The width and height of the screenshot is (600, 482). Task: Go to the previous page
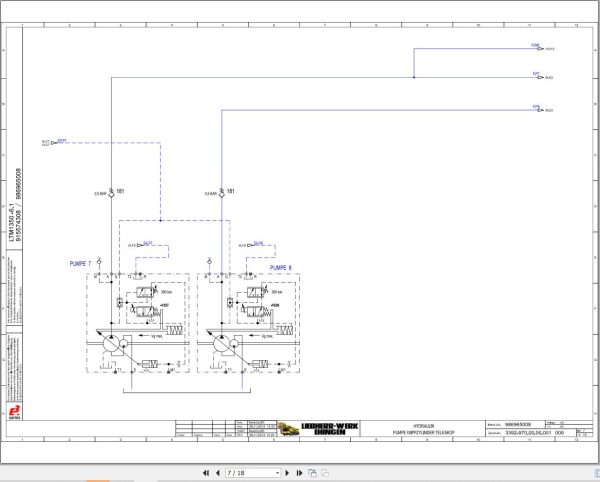click(218, 473)
